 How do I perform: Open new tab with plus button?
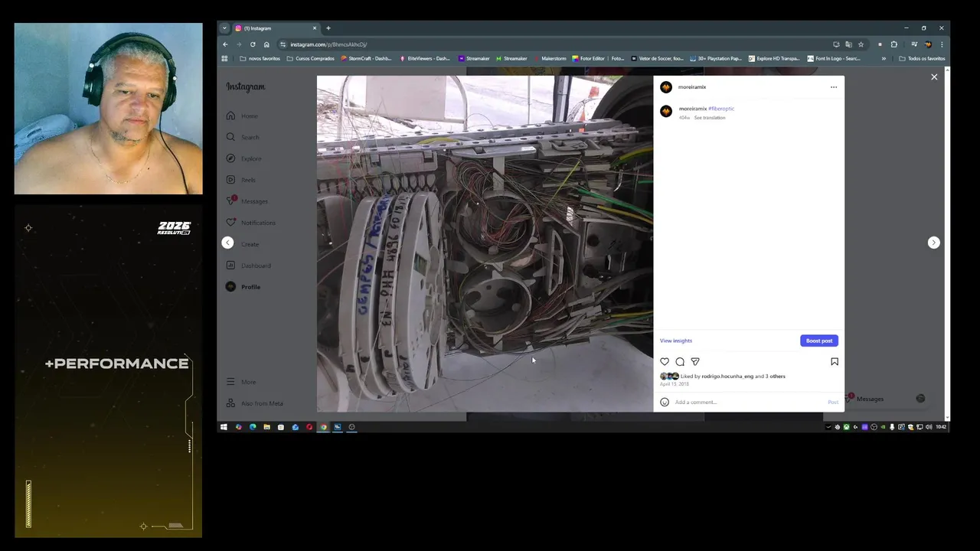tap(328, 28)
